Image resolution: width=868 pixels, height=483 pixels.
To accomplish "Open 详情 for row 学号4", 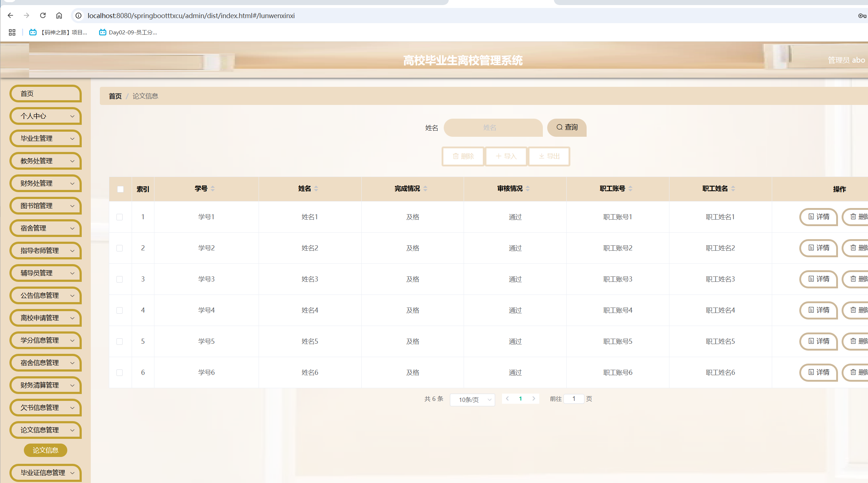I will tap(819, 310).
